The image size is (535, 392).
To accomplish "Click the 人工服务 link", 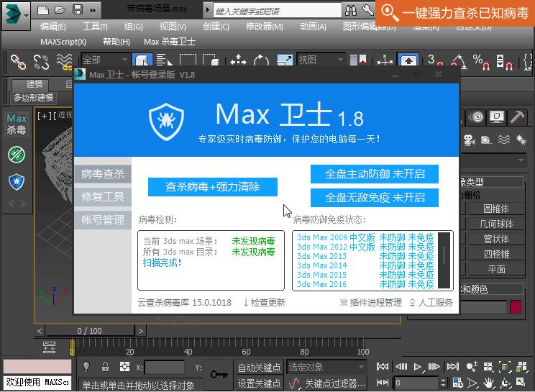I will click(x=431, y=302).
